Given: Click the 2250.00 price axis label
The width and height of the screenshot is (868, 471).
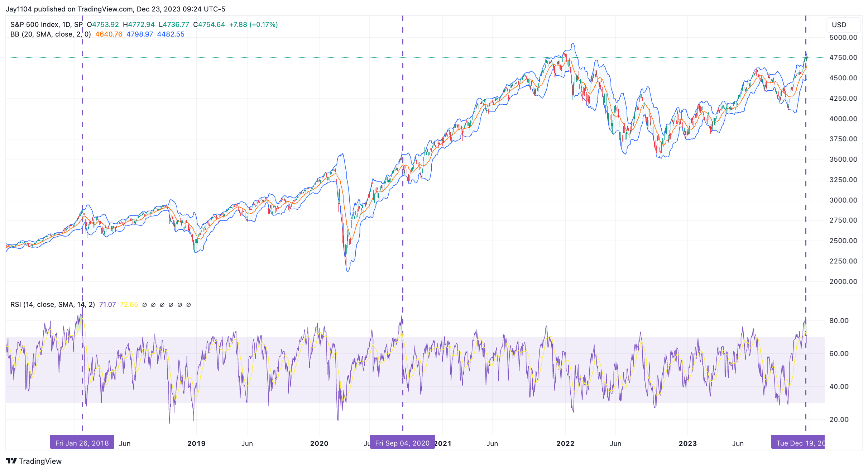Looking at the screenshot, I should coord(843,261).
